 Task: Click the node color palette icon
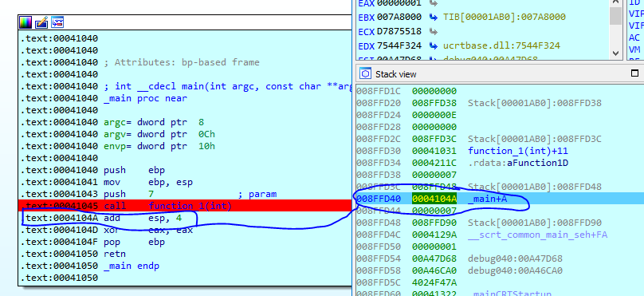point(26,22)
